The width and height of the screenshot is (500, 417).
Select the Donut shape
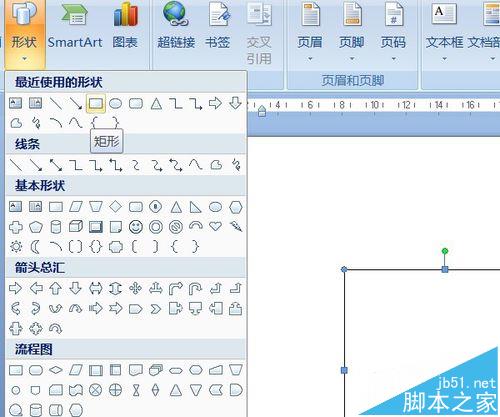156,227
